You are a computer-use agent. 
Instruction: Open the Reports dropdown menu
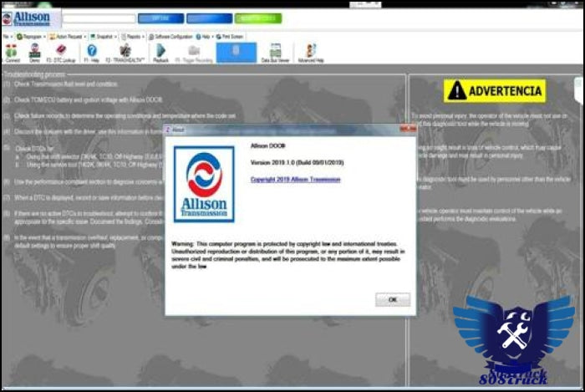133,37
